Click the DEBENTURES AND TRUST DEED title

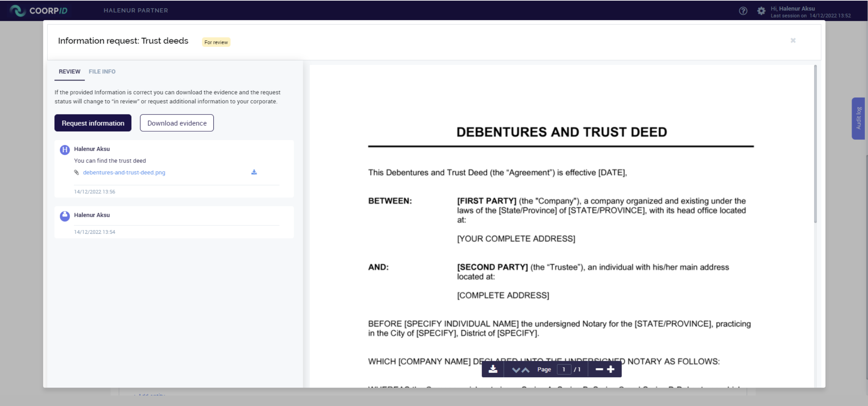(x=562, y=132)
